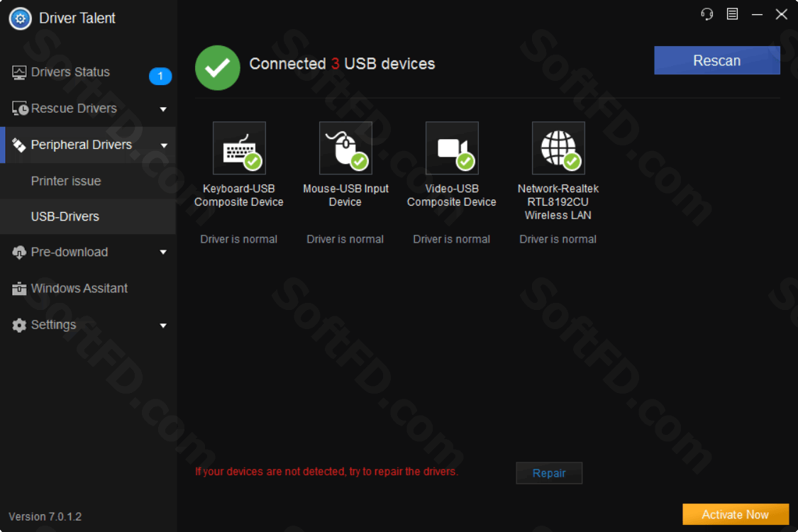Select the Keyboard-USB Composite Device icon
The image size is (798, 532).
[239, 148]
